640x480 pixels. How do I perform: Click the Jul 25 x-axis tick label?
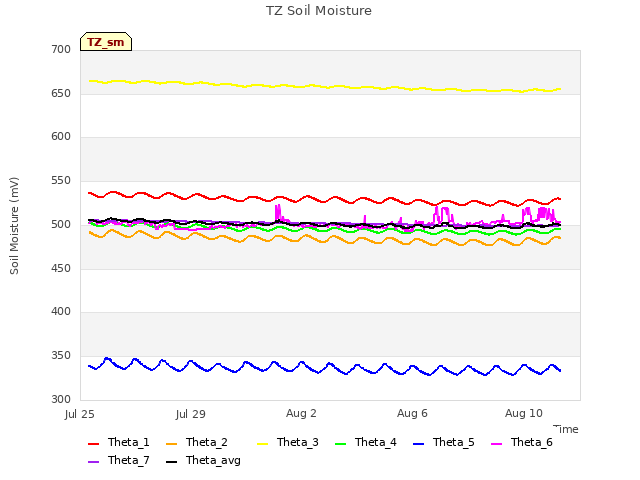80,414
